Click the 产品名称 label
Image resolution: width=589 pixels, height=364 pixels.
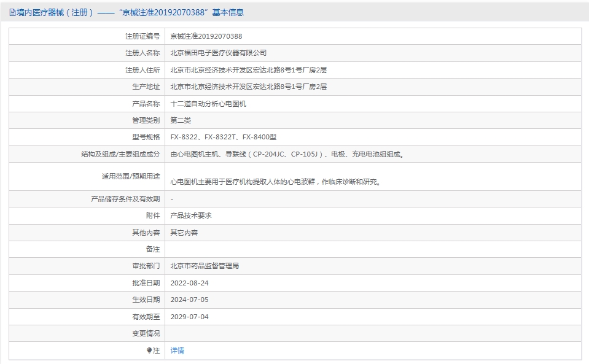click(146, 104)
